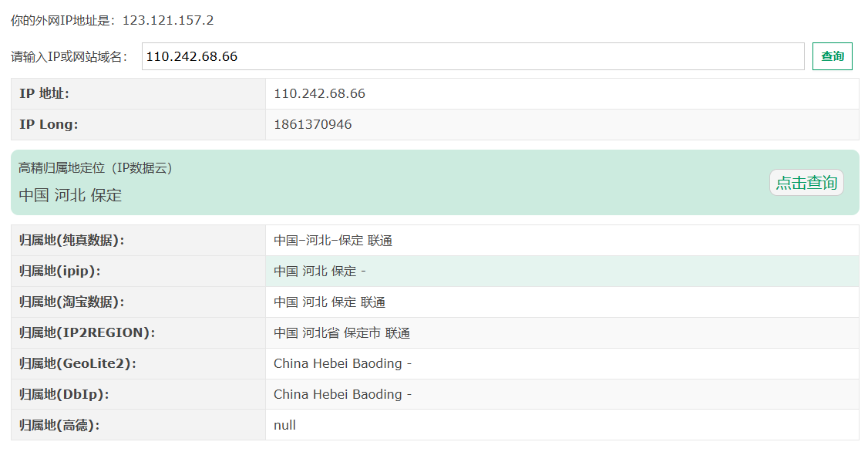Click the 归属地(GeoLite2) label

(78, 364)
